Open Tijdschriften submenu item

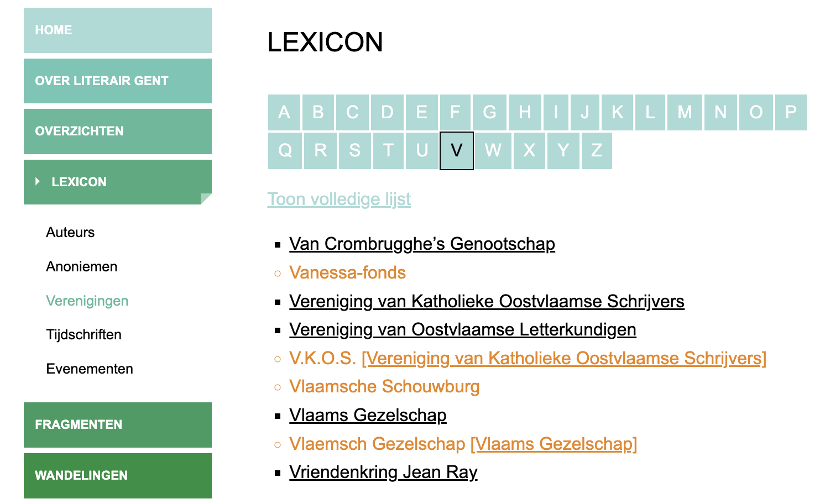83,335
